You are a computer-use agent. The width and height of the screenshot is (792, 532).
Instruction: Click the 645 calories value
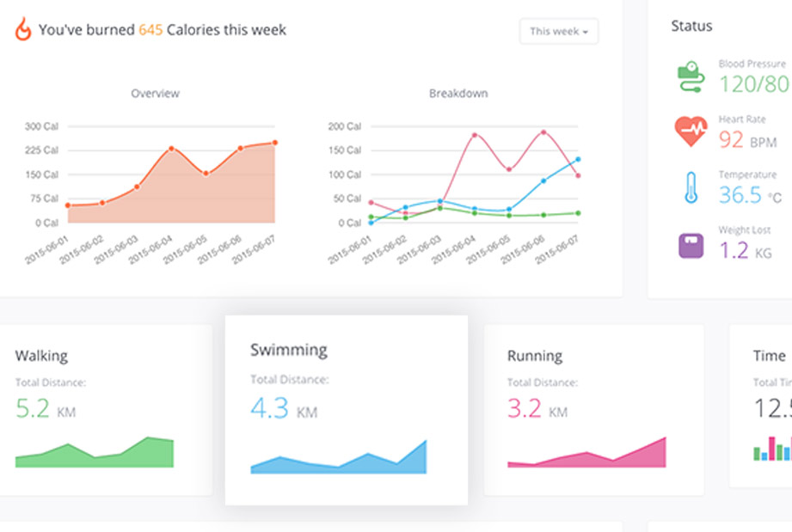pyautogui.click(x=150, y=30)
